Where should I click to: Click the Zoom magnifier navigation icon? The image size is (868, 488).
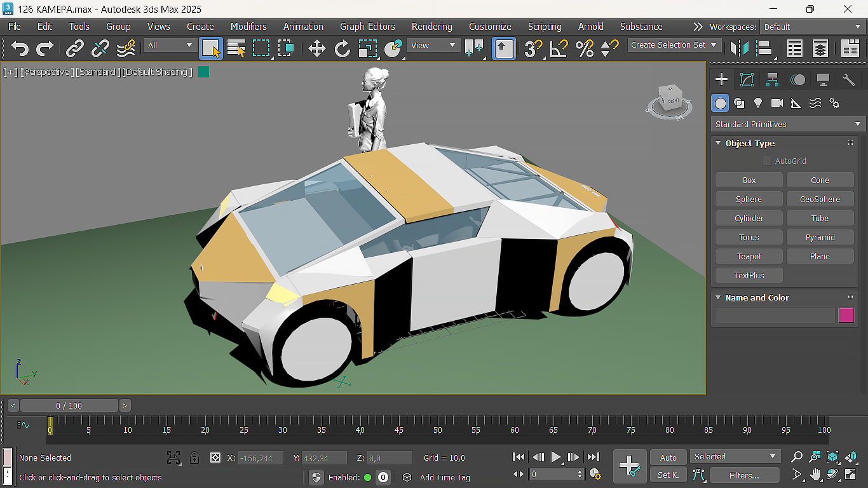[x=797, y=457]
